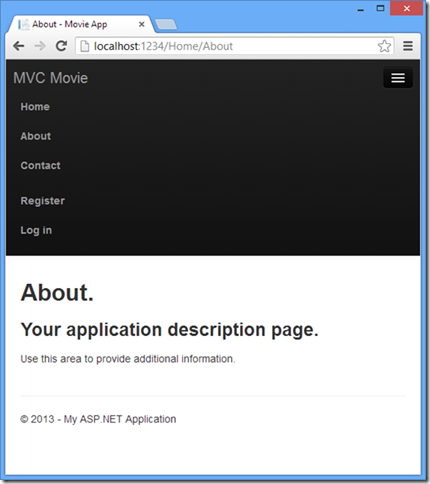Open the Home navigation link
This screenshot has height=484, width=430.
pyautogui.click(x=35, y=107)
